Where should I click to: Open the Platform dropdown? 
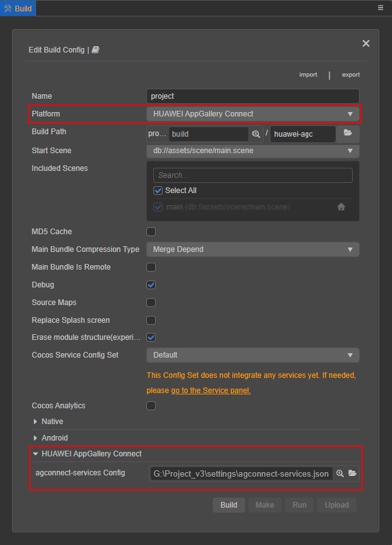click(253, 114)
